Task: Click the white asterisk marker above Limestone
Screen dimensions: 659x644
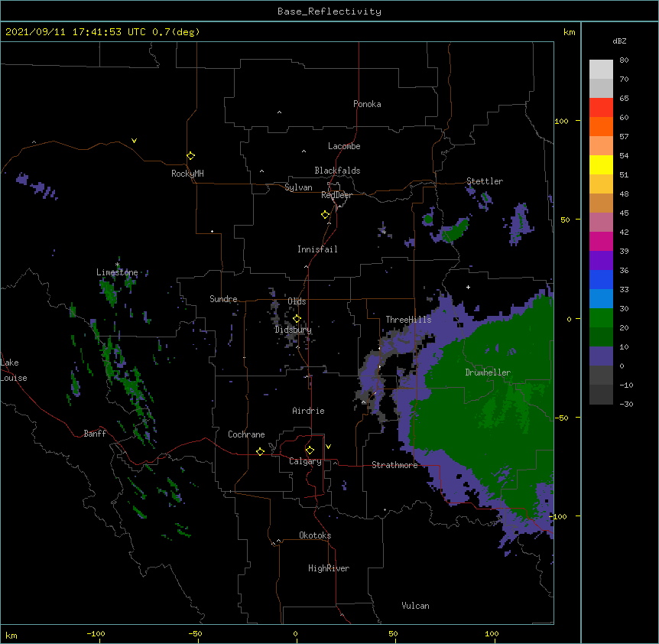Action: pyautogui.click(x=117, y=265)
